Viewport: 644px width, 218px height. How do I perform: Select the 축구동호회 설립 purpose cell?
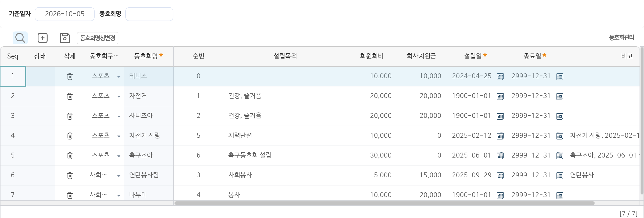coord(285,155)
